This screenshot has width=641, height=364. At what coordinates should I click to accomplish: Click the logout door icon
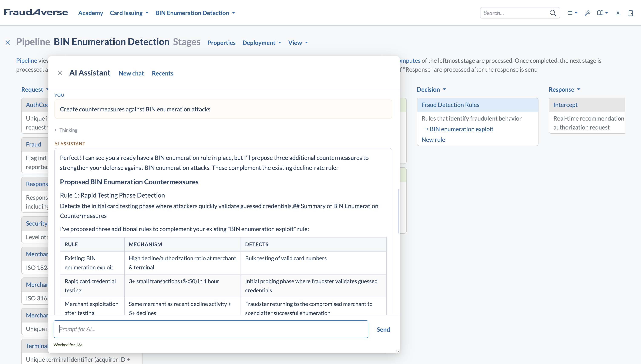pos(631,13)
